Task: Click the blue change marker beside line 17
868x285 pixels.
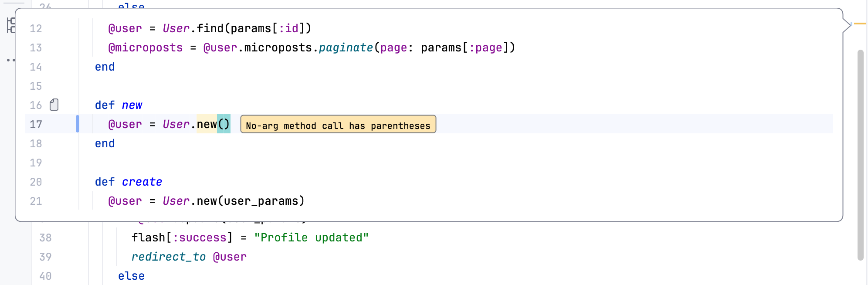Action: [78, 124]
